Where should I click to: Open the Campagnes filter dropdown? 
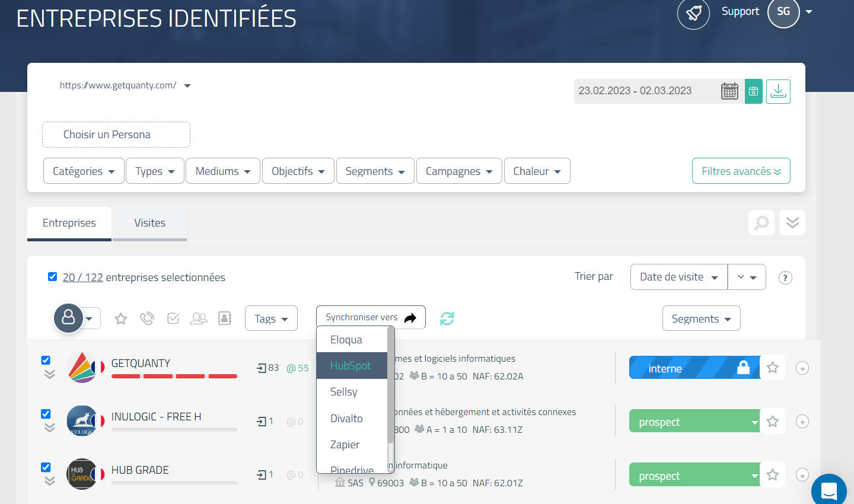click(459, 171)
